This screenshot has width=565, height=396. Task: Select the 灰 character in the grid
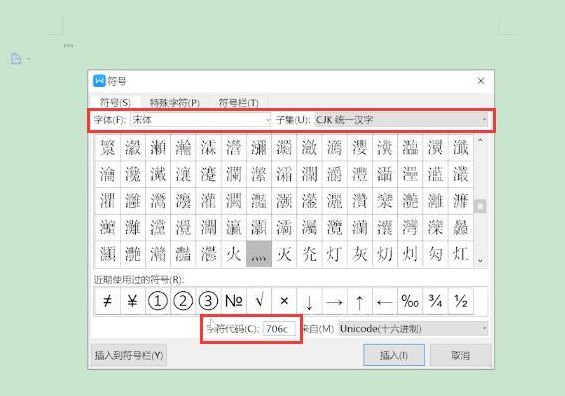click(360, 254)
